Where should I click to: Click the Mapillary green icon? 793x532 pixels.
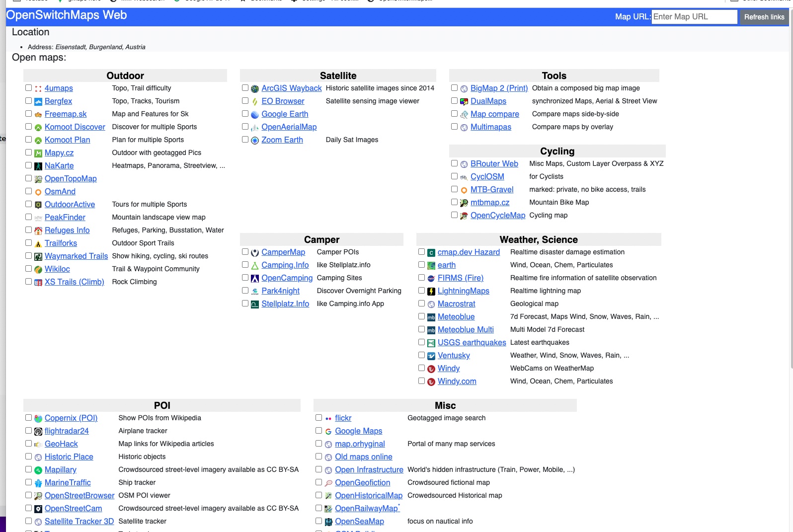point(38,470)
